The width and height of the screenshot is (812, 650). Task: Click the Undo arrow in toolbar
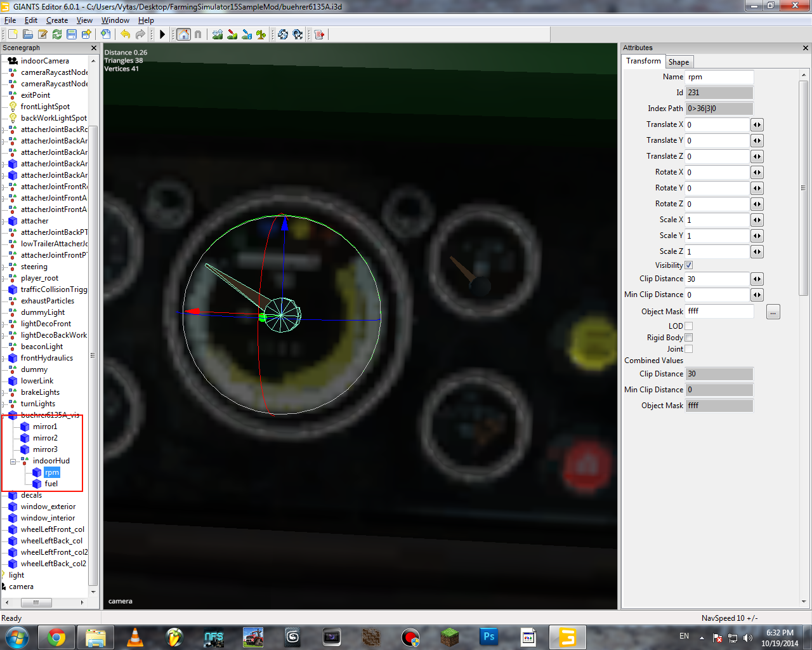click(x=125, y=34)
